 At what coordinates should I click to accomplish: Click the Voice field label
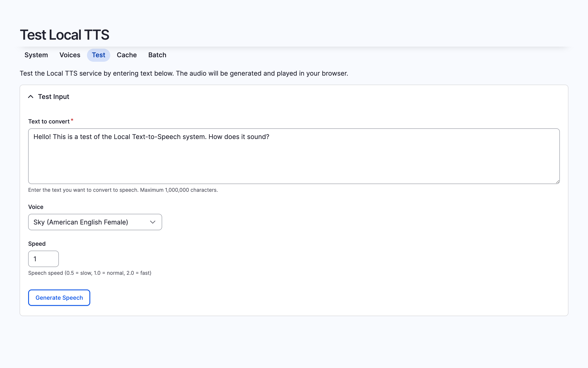click(36, 207)
